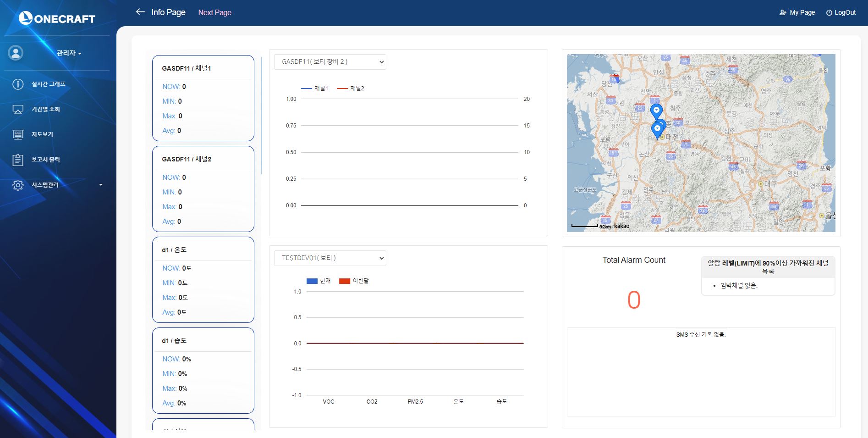The width and height of the screenshot is (868, 438).
Task: Click the 보고서 출력 clipboard icon
Action: click(18, 160)
